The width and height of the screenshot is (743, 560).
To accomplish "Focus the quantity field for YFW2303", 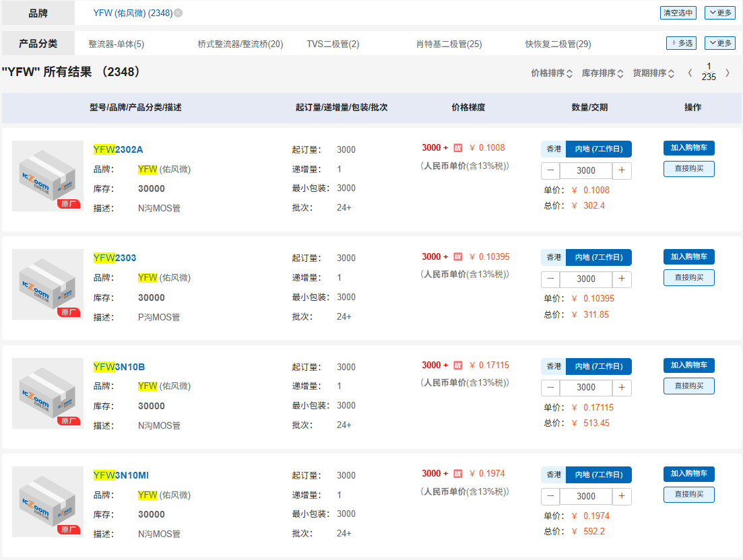I will tap(586, 279).
